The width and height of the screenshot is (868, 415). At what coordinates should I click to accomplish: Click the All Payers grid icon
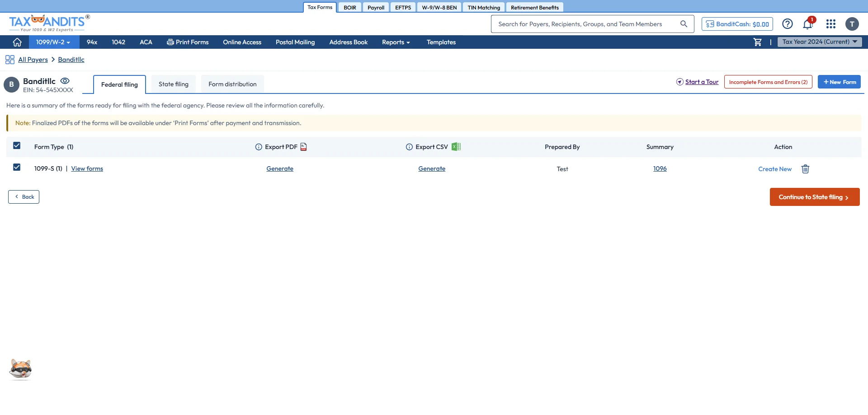(x=10, y=60)
